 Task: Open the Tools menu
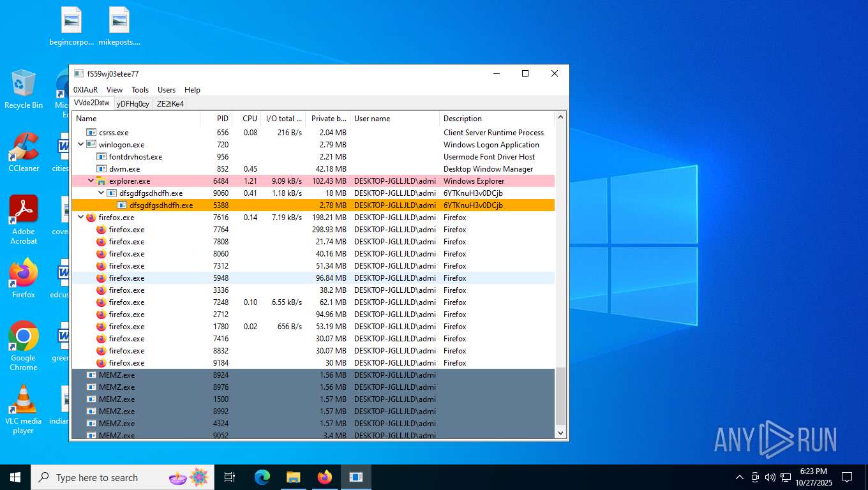pyautogui.click(x=140, y=90)
